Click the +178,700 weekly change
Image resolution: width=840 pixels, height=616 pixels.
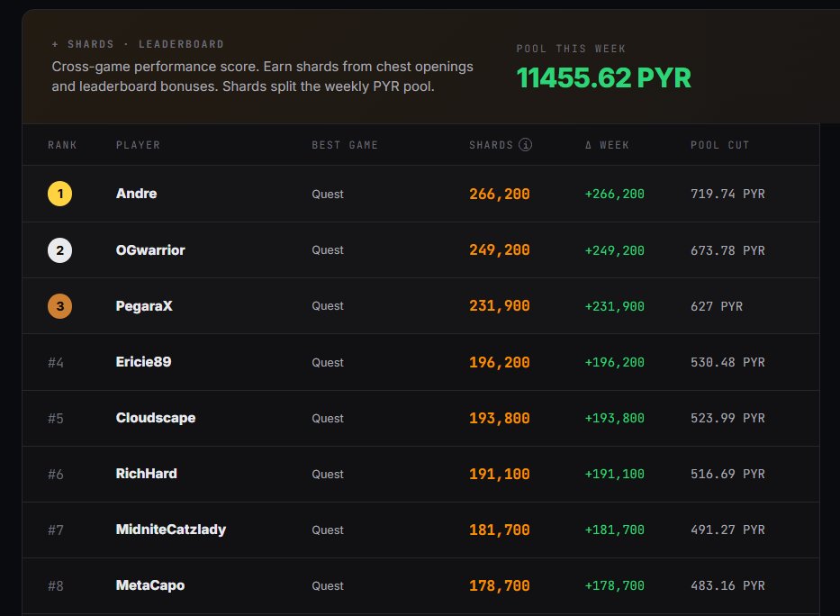(614, 586)
